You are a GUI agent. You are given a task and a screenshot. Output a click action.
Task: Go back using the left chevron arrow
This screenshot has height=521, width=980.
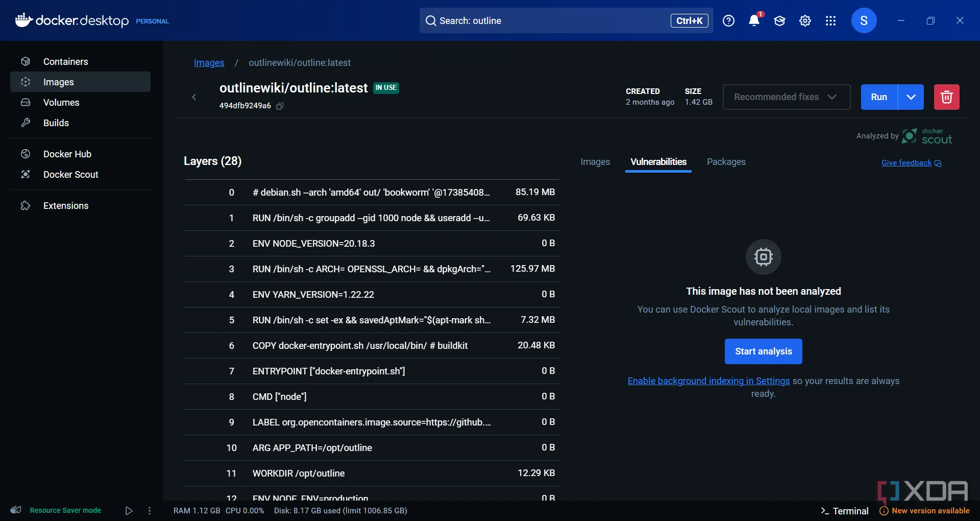coord(194,97)
